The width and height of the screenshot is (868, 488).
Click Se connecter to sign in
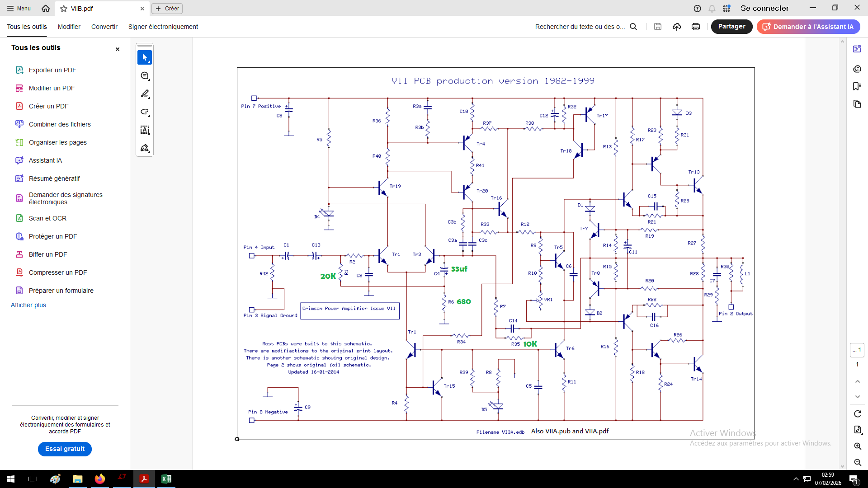coord(764,8)
